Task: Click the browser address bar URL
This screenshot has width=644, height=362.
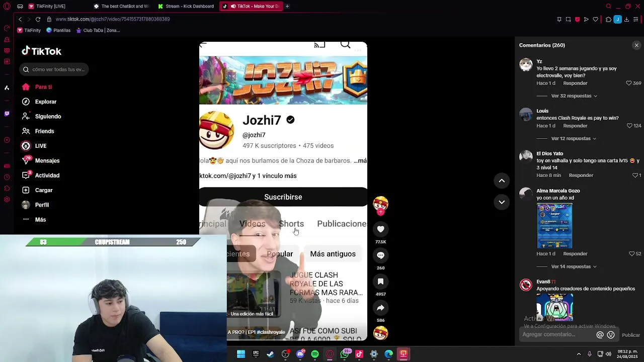Action: click(x=113, y=19)
